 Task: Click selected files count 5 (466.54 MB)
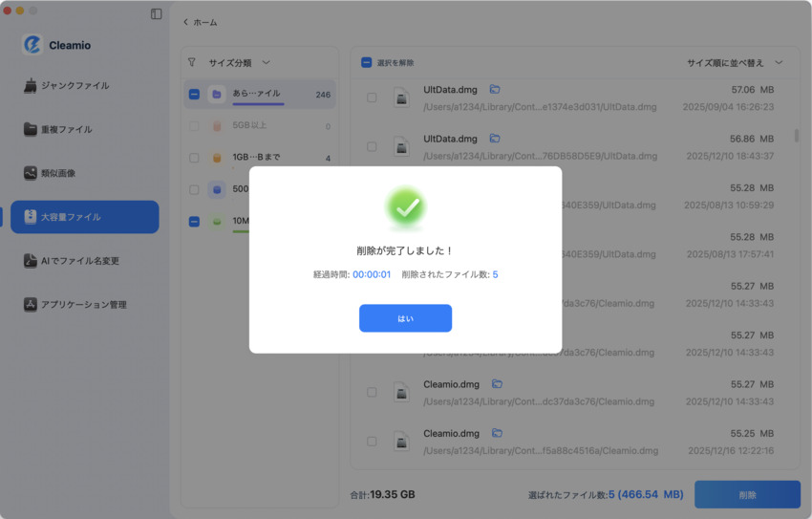(646, 495)
